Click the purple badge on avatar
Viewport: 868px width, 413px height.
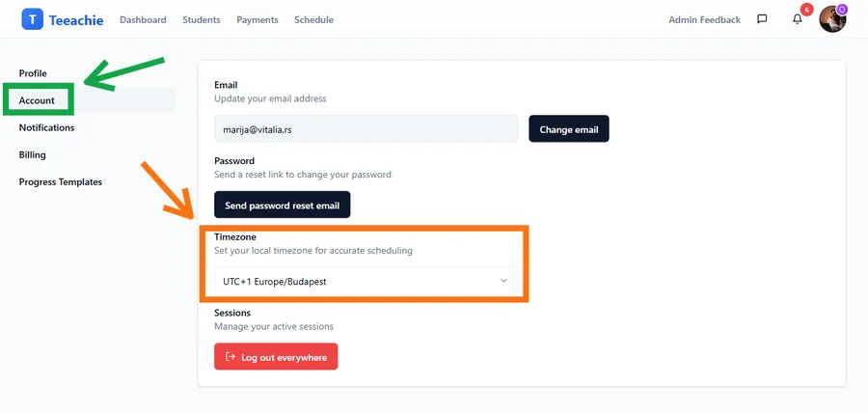pyautogui.click(x=841, y=10)
